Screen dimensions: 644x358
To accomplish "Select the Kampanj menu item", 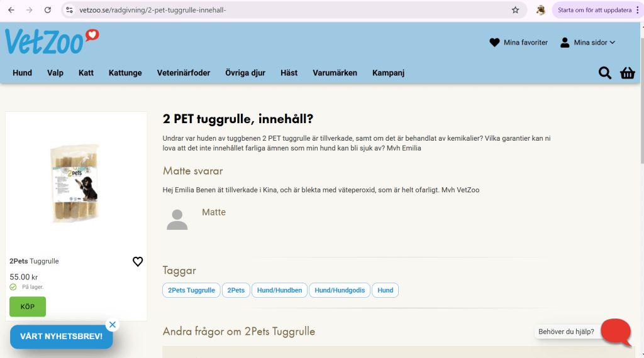I will [x=388, y=73].
